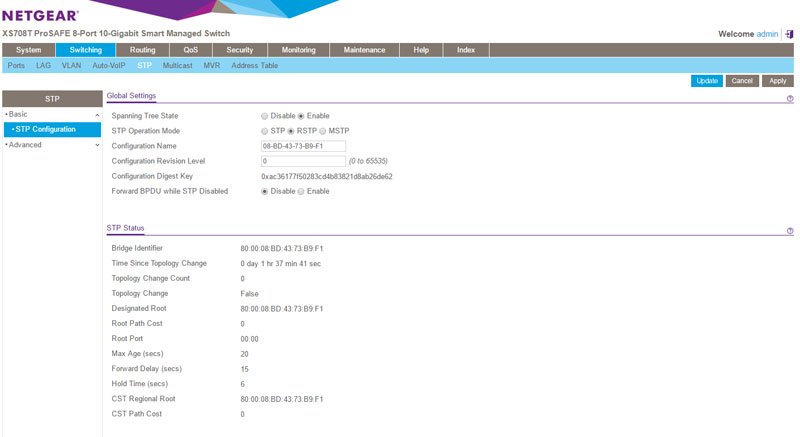Click the STP Status section heading
Screen dimensions: 800x437
(x=126, y=228)
